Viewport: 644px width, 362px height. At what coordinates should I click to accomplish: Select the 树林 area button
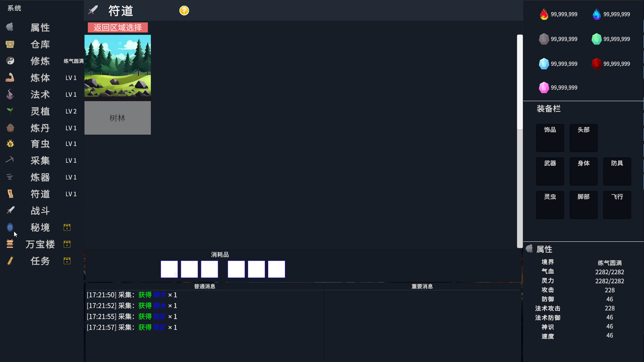click(x=117, y=118)
